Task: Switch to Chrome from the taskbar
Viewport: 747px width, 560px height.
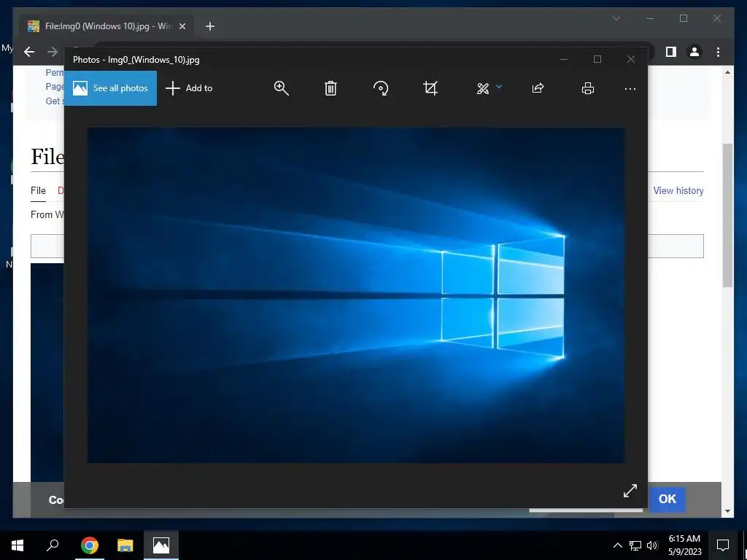Action: click(89, 545)
